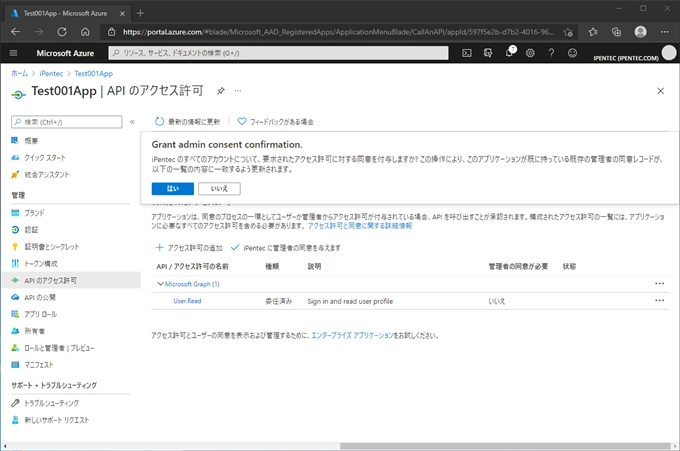Close the Test001App browser tab

[x=122, y=13]
